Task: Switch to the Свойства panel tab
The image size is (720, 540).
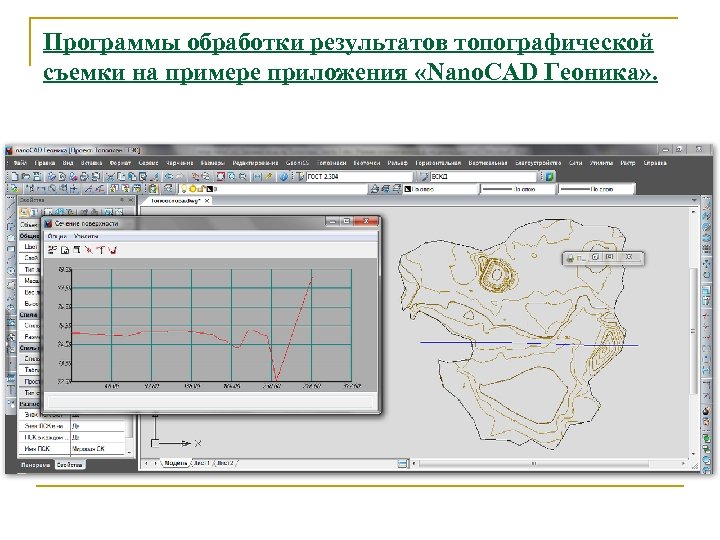Action: click(69, 465)
